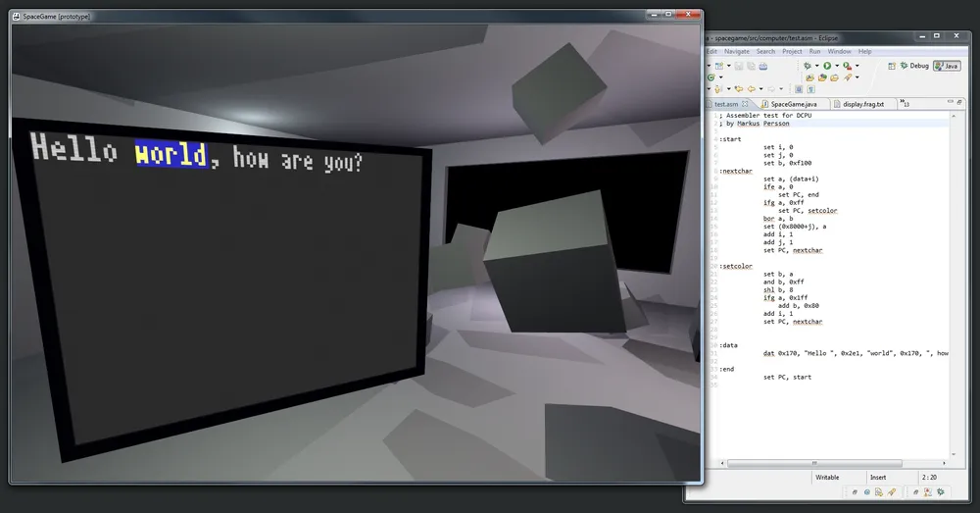The height and width of the screenshot is (513, 980).
Task: Activate the Java perspective button
Action: [947, 66]
